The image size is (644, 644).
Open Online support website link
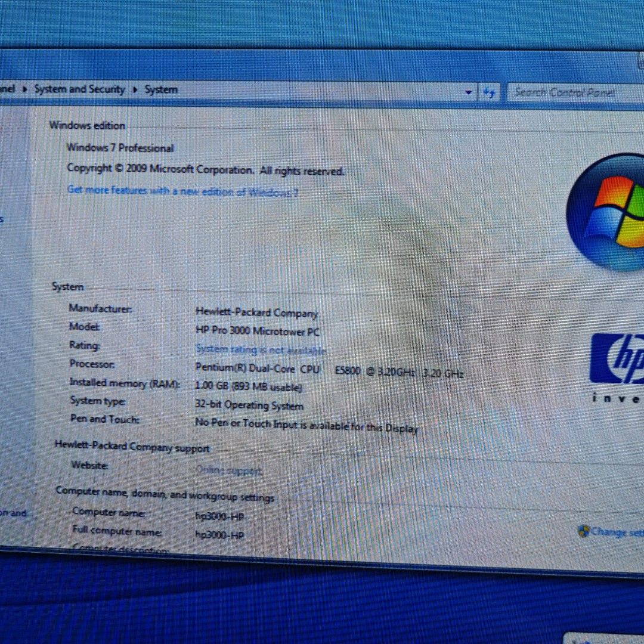pyautogui.click(x=228, y=470)
